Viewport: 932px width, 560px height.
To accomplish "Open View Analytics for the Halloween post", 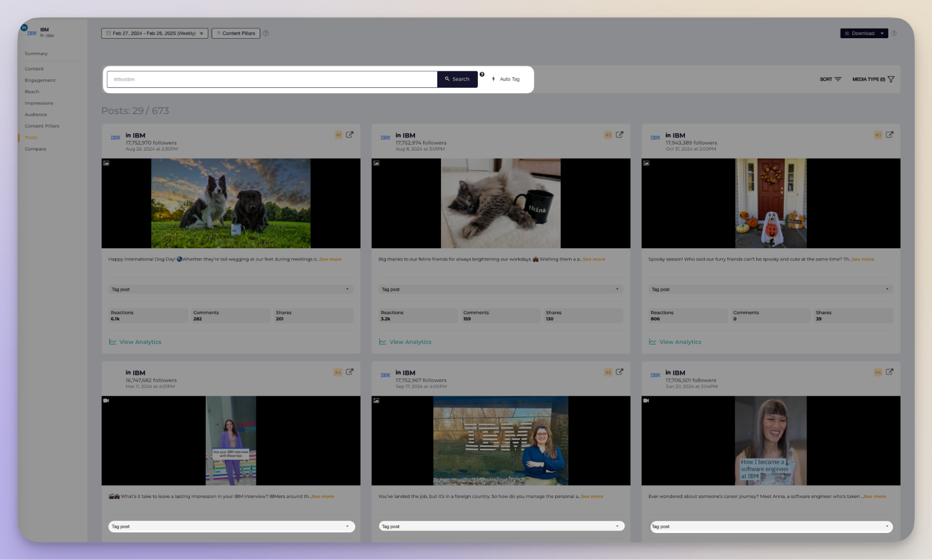I will coord(675,342).
